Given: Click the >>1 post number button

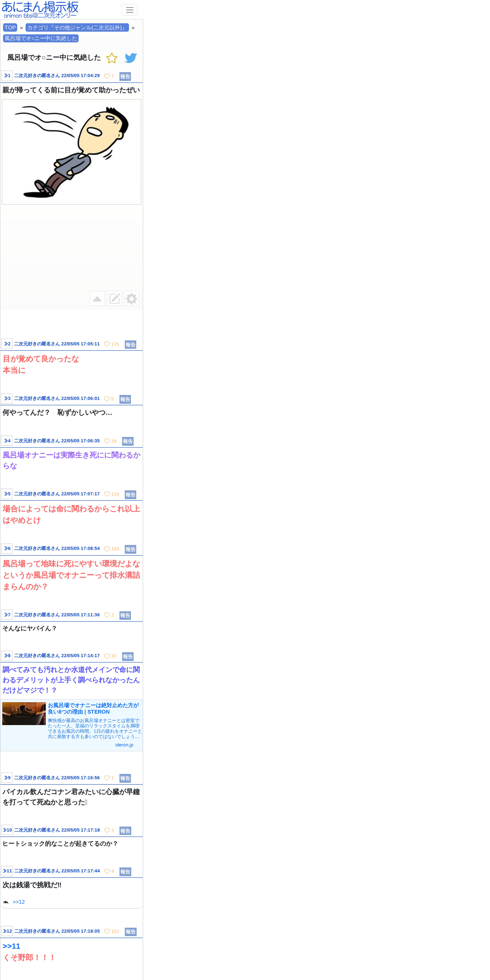Looking at the screenshot, I should pyautogui.click(x=7, y=76).
